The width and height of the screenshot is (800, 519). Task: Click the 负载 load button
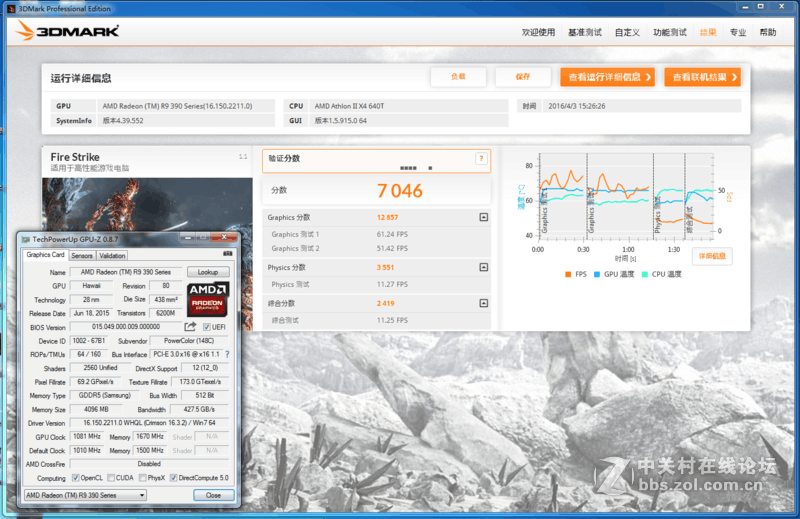tap(458, 77)
